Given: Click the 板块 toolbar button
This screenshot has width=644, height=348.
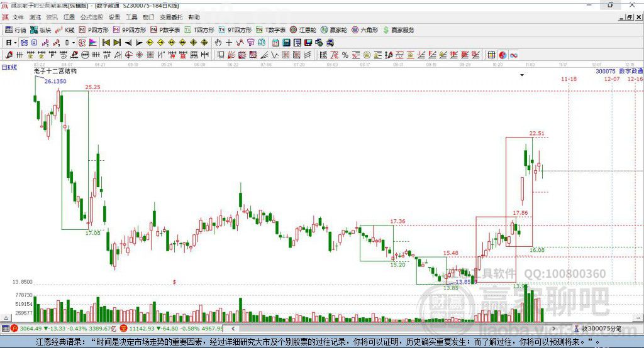Looking at the screenshot, I should 41,30.
